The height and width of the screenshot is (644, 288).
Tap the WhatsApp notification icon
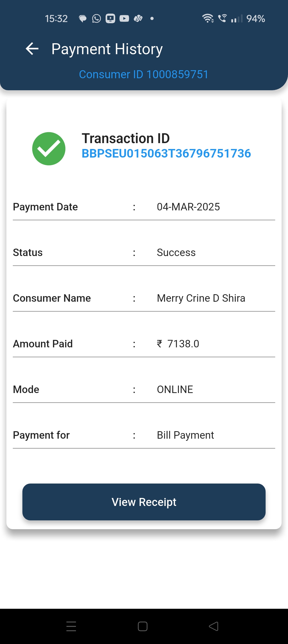click(x=97, y=19)
